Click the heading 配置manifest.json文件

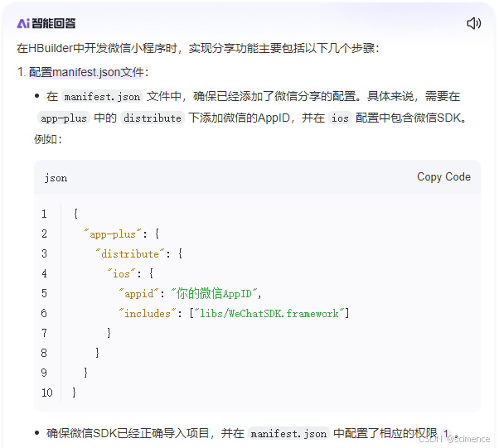click(x=86, y=72)
